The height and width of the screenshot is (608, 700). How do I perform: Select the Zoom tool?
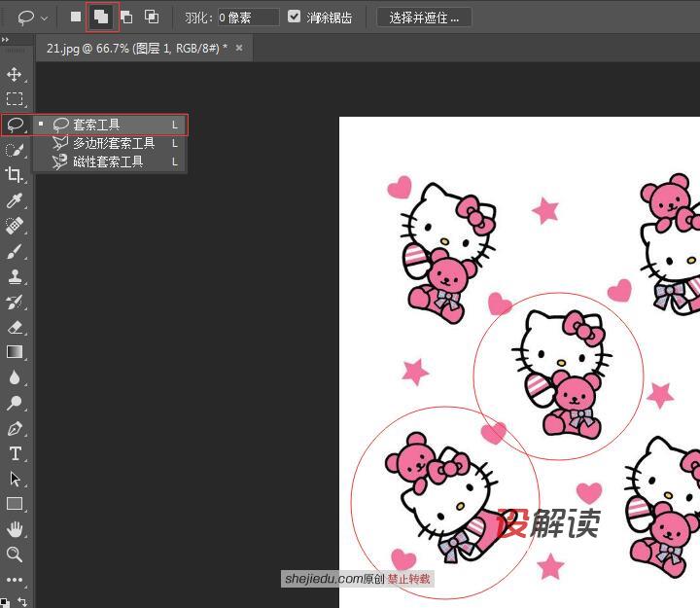click(15, 554)
